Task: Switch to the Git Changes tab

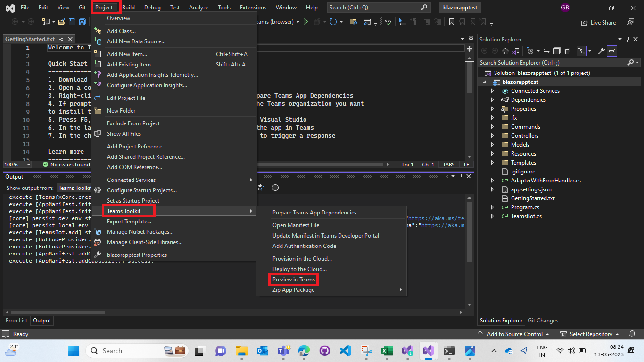Action: click(543, 321)
